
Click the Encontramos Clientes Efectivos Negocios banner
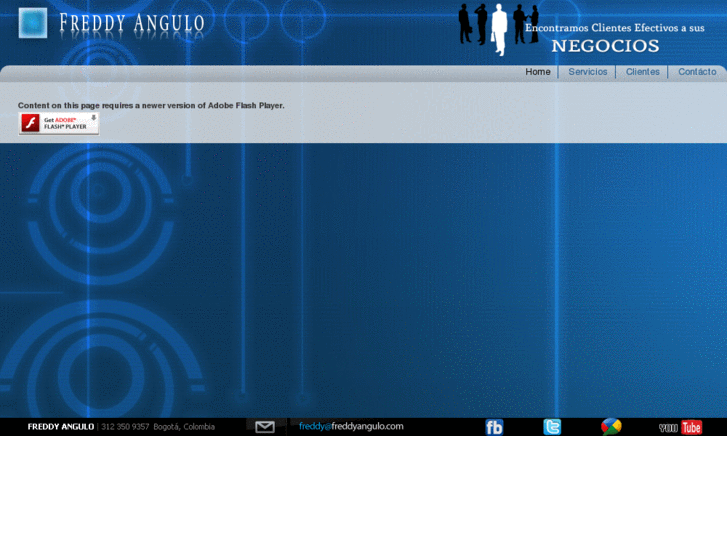614,38
